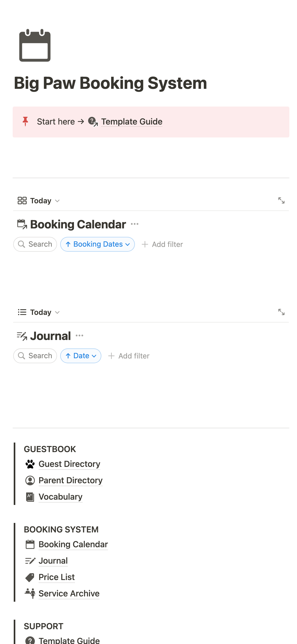Click the Search field in Booking Calendar
Screen dimensions: 297x644
pos(35,244)
